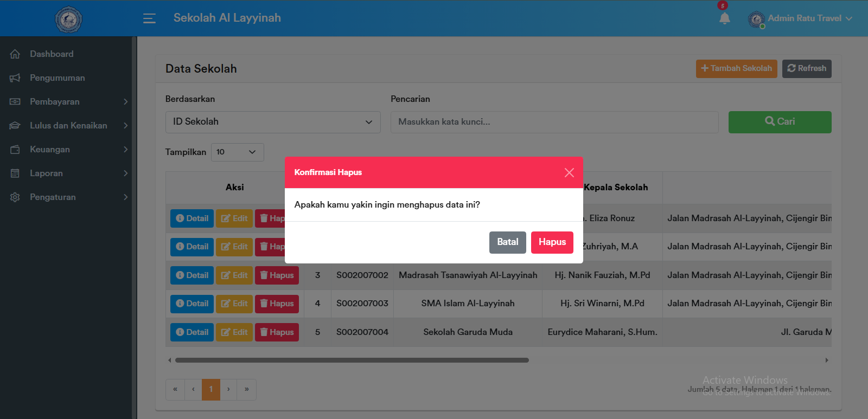Viewport: 868px width, 419px height.
Task: Click the horizontal table scrollbar
Action: [352, 360]
